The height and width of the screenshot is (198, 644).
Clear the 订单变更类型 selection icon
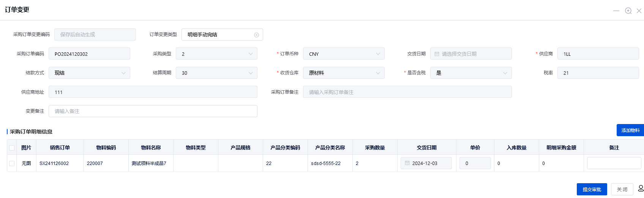pos(256,35)
